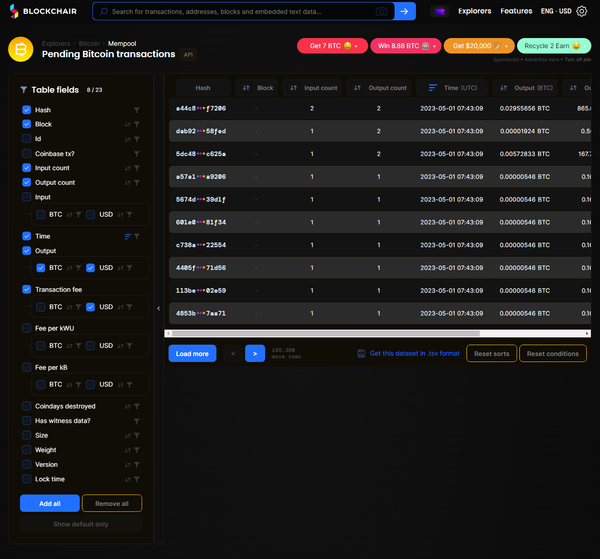Viewport: 600px width, 559px height.
Task: Click the Reset sorts button
Action: pos(491,354)
